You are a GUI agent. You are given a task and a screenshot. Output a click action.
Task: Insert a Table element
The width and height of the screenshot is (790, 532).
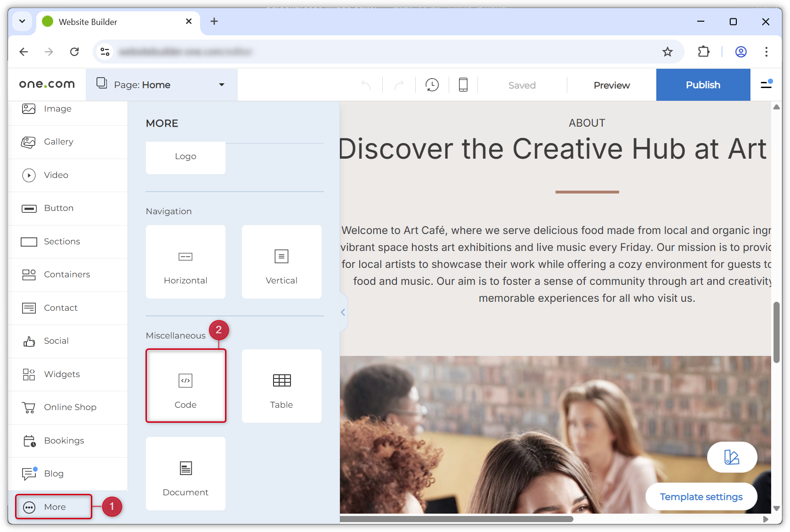(x=281, y=386)
